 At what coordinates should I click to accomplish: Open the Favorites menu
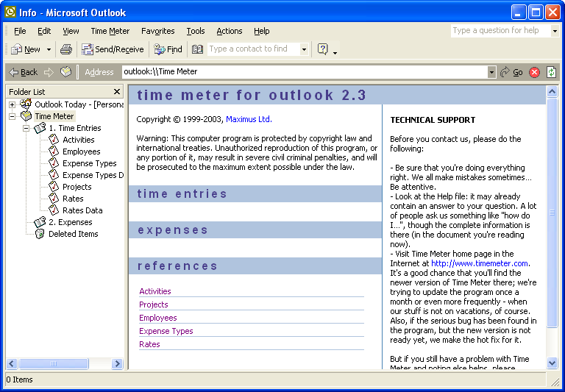pos(158,31)
